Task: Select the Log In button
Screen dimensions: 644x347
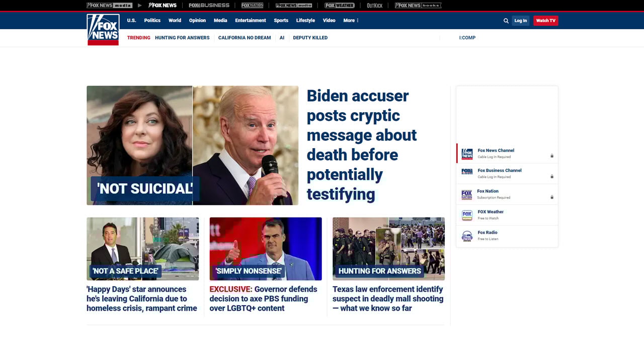Action: [520, 21]
